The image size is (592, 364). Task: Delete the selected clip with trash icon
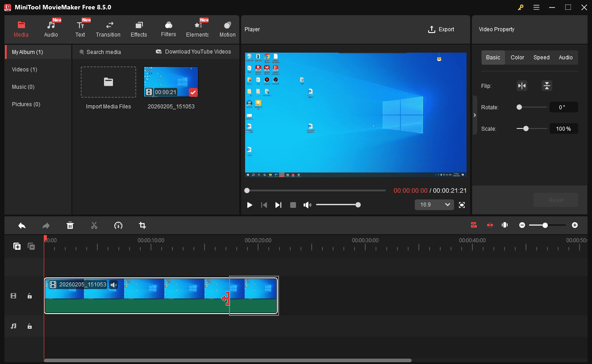tap(70, 225)
